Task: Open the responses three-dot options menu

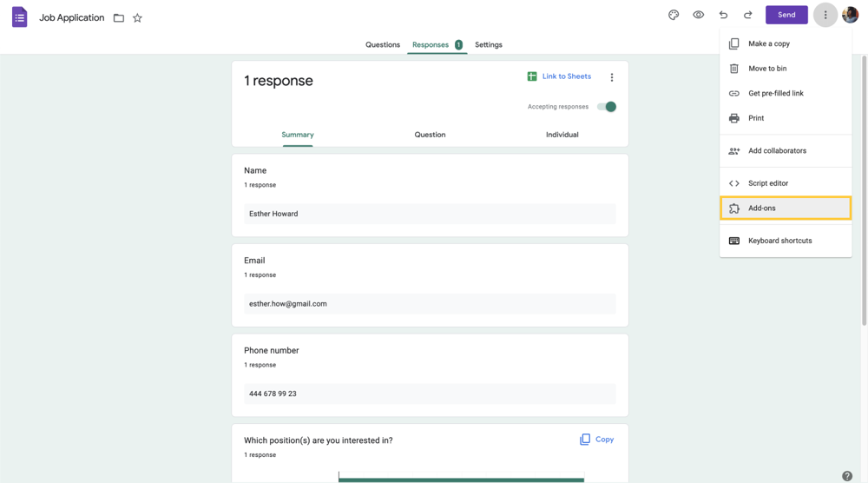Action: pyautogui.click(x=612, y=77)
